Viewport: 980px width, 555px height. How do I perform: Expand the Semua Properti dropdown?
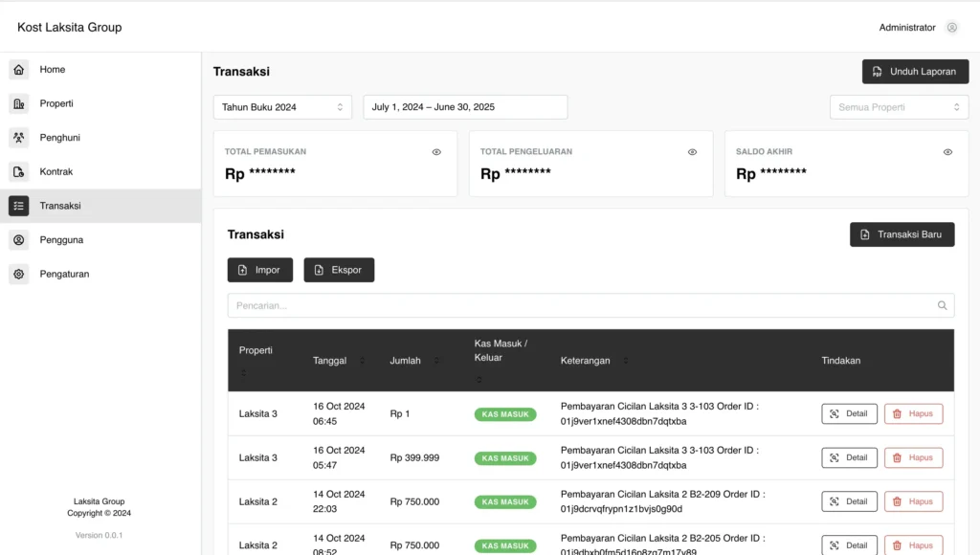[899, 107]
